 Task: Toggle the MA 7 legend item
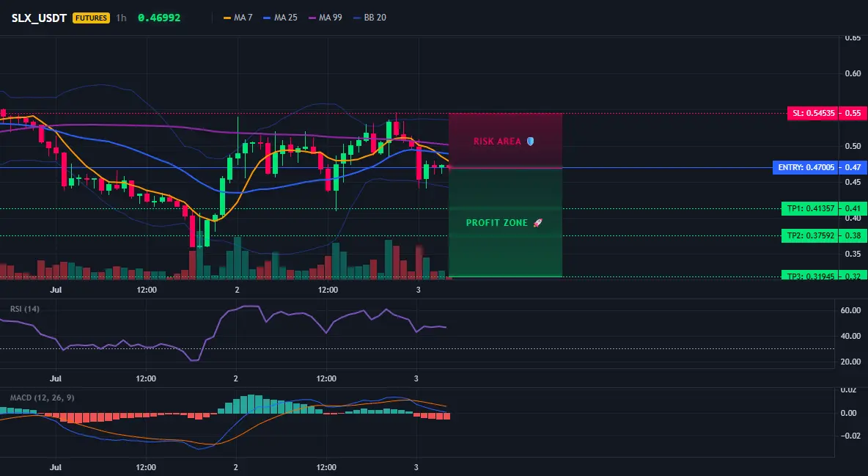tap(238, 18)
